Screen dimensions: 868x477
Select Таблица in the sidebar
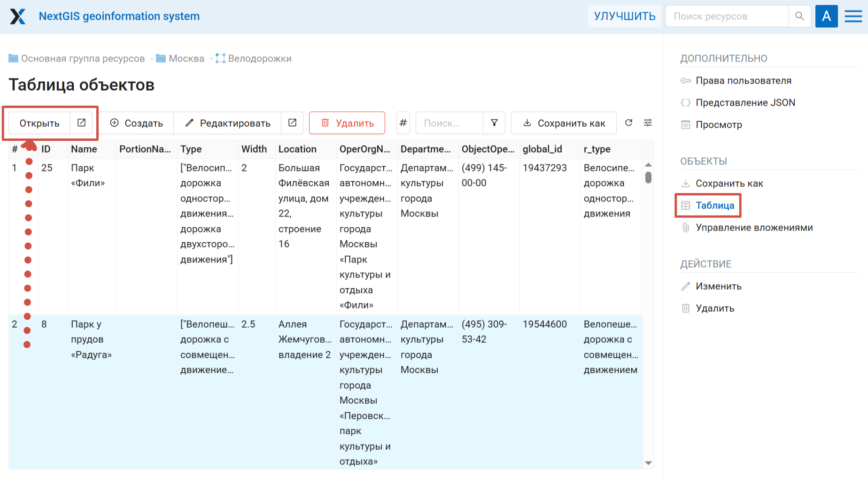(x=714, y=206)
